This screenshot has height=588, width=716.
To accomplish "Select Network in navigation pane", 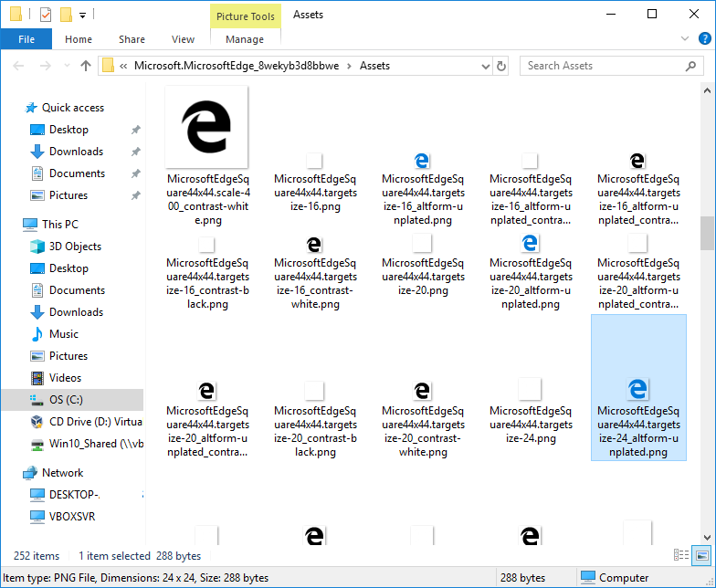I will [62, 473].
